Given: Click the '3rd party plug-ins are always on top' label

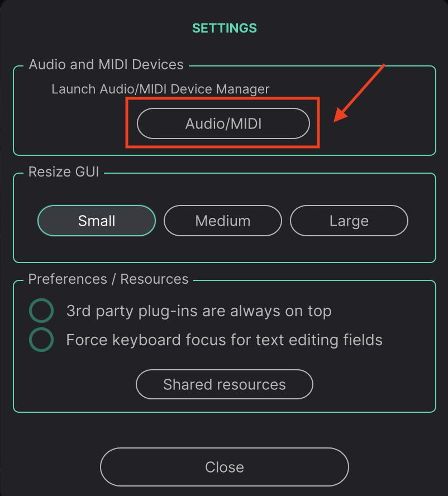Looking at the screenshot, I should click(199, 311).
